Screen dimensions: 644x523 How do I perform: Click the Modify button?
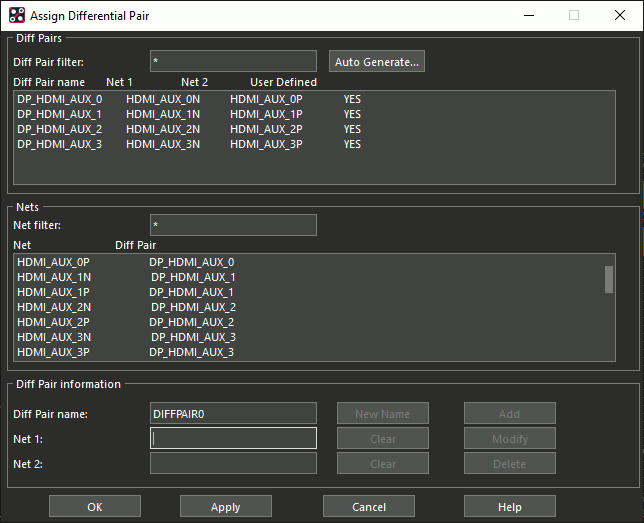(510, 438)
